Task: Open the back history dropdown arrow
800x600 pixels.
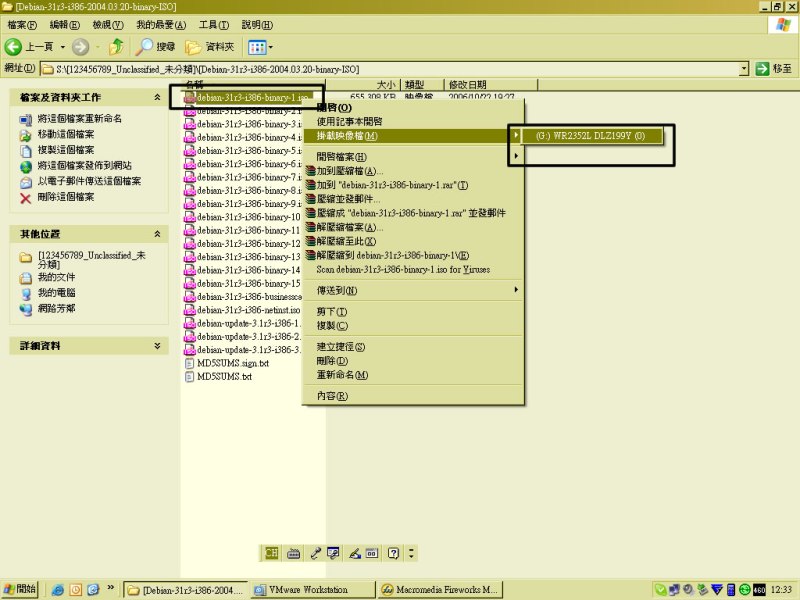Action: pos(63,47)
